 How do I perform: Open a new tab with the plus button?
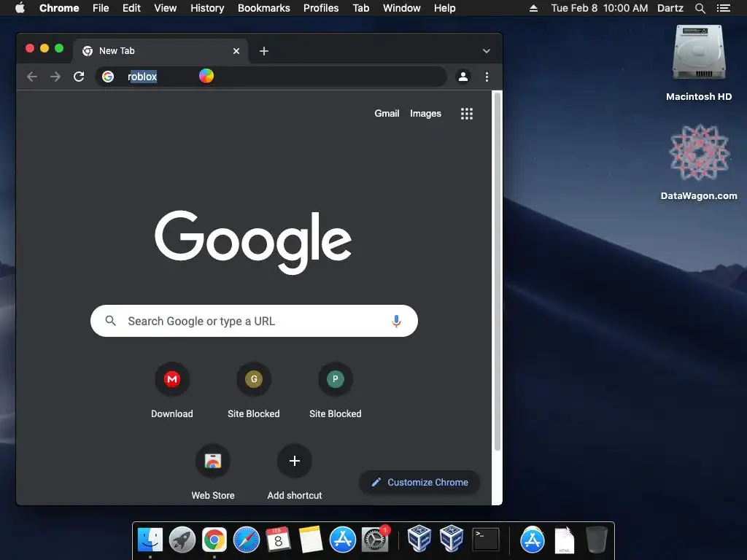[x=264, y=51]
